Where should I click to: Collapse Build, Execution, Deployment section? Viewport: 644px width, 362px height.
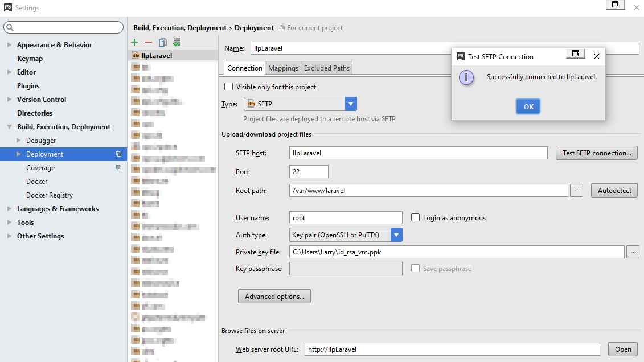(10, 127)
